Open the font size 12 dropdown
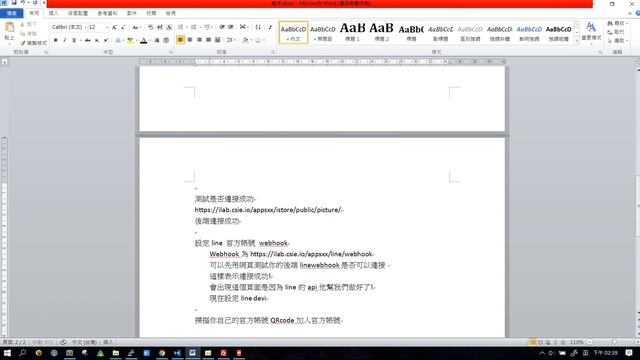Image resolution: width=640 pixels, height=360 pixels. (107, 27)
